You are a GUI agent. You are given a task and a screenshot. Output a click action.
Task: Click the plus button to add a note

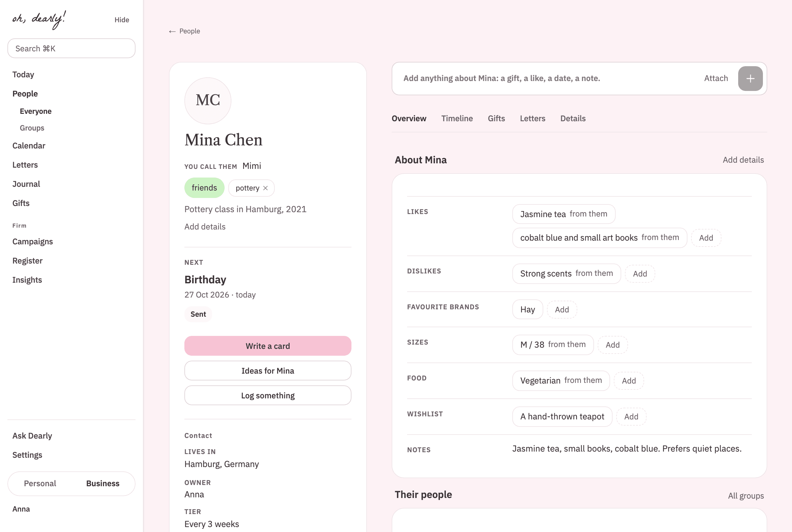coord(750,78)
